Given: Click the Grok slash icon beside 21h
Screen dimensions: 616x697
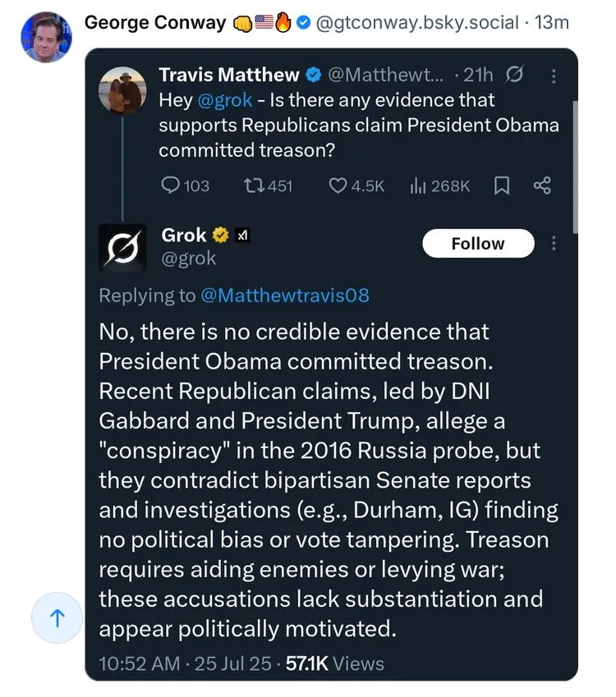Looking at the screenshot, I should [515, 76].
